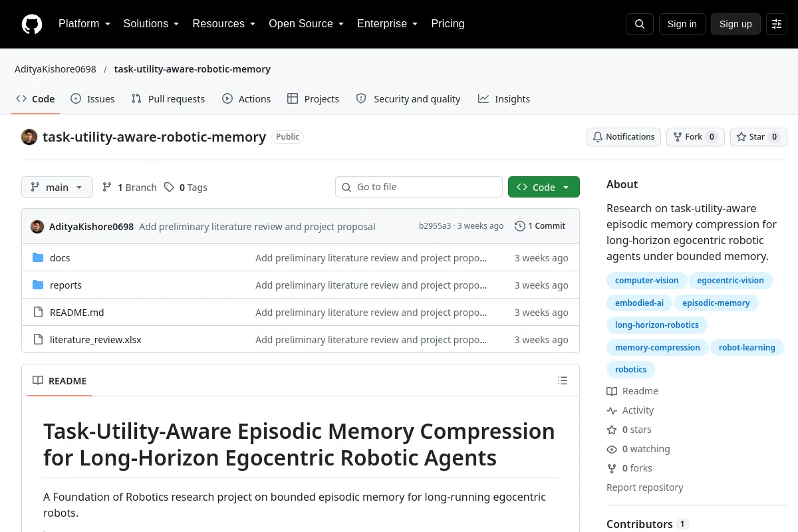Open the Security and quality tab

click(x=408, y=99)
